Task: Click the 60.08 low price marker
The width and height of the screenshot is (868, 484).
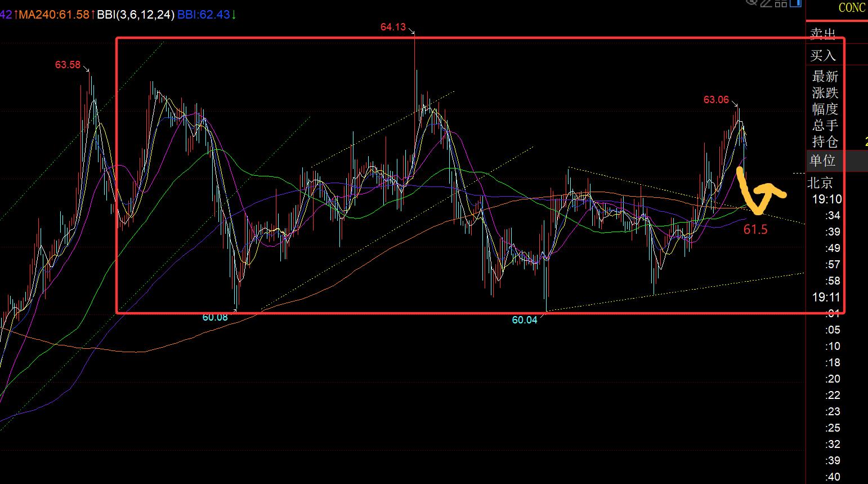Action: point(215,317)
